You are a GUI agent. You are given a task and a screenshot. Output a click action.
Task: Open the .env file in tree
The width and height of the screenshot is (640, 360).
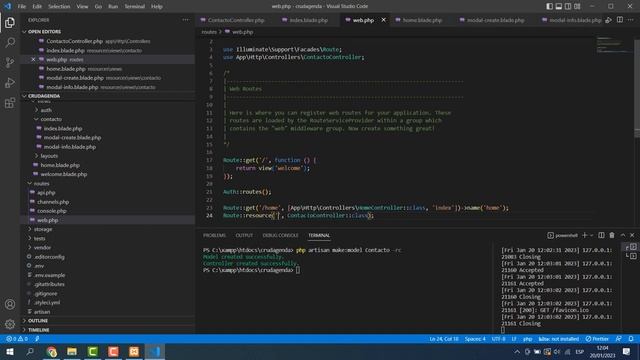(39, 266)
